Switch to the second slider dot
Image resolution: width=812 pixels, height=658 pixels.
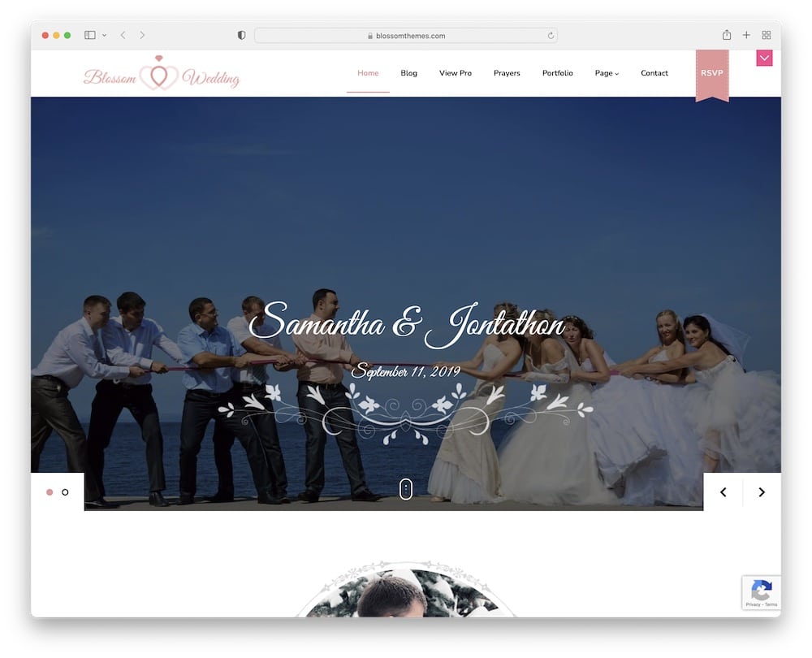point(65,492)
